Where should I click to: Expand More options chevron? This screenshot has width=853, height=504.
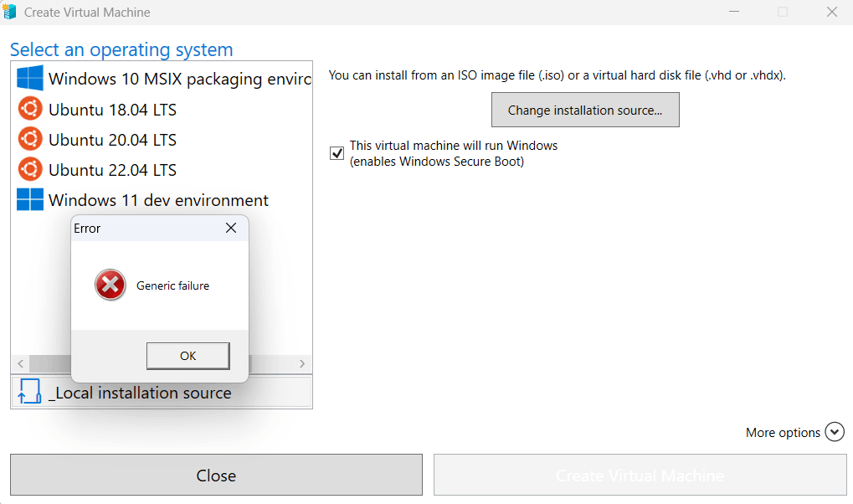tap(834, 432)
